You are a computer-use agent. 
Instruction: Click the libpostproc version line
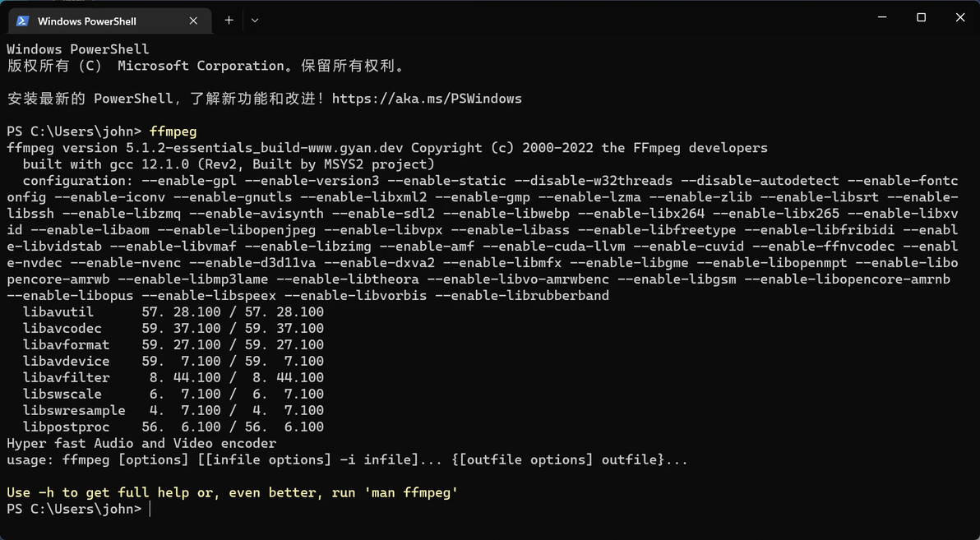(173, 427)
